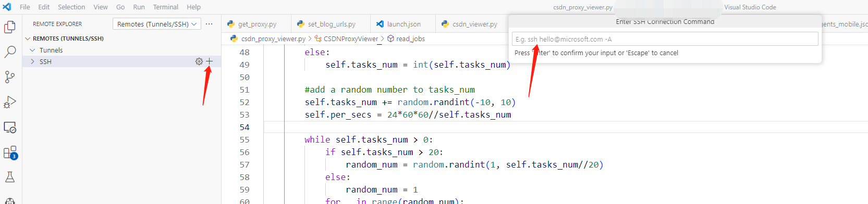Open the View menu
Screen dimensions: 868x204
[x=101, y=7]
